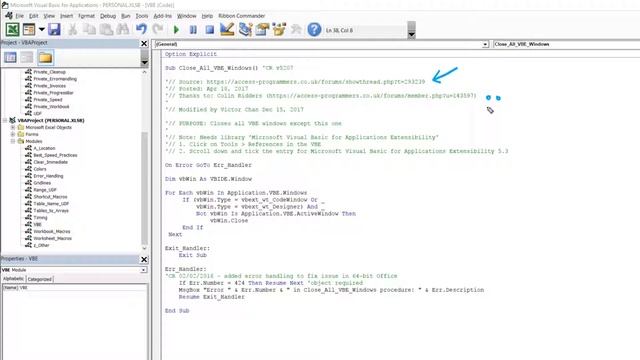Open VBA Help question mark icon
The width and height of the screenshot is (640, 360).
[x=314, y=29]
